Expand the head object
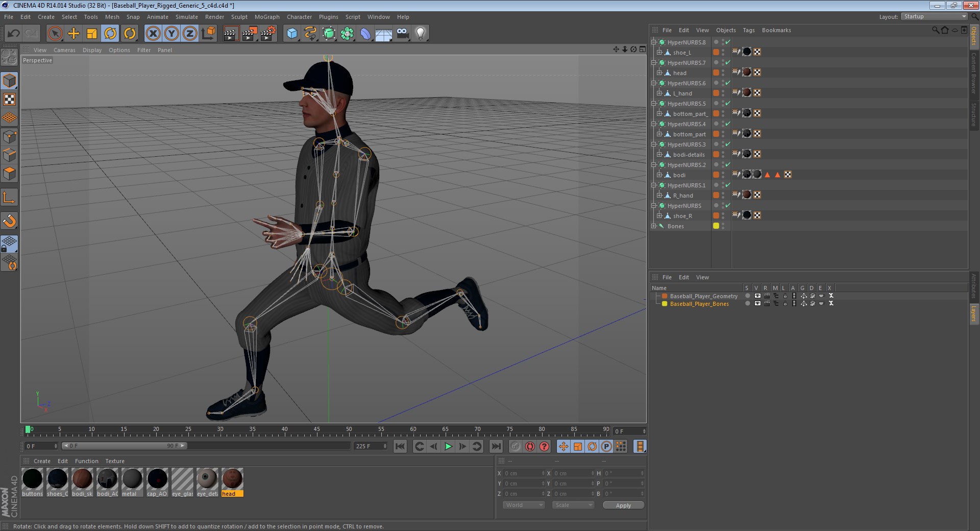The width and height of the screenshot is (980, 531). click(659, 73)
